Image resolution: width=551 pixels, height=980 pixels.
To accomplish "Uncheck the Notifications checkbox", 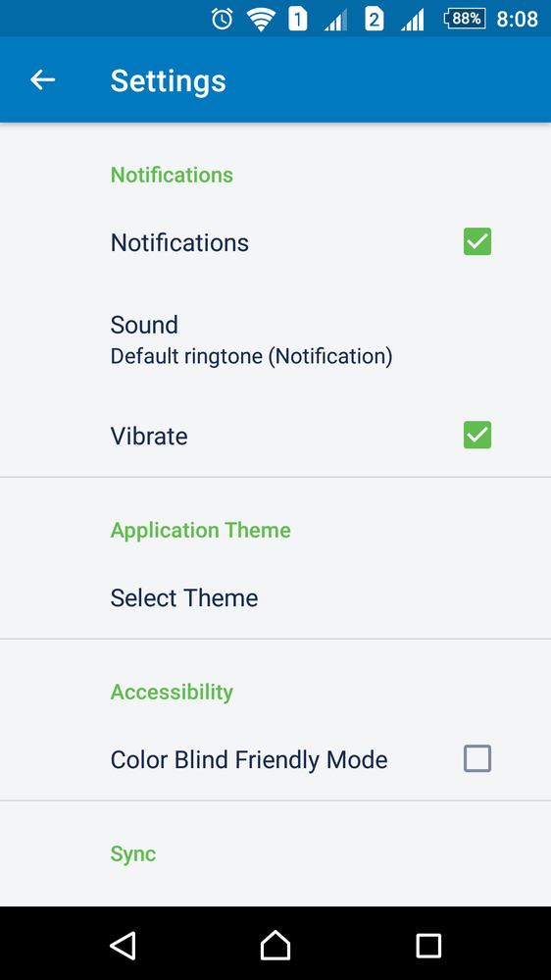I will [x=477, y=241].
